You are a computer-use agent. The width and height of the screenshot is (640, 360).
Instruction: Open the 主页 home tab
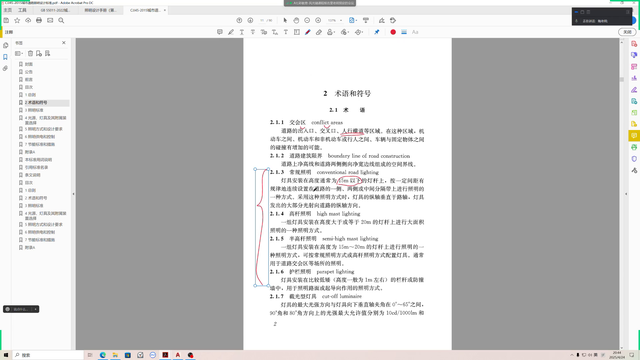8,10
